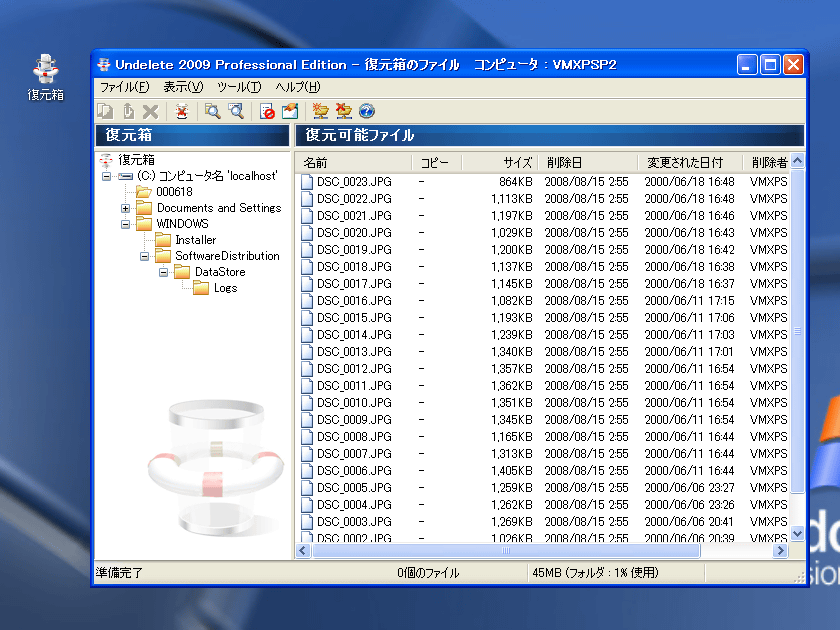The width and height of the screenshot is (840, 630).
Task: Click file icon of DSC_0008.JPG
Action: click(307, 437)
